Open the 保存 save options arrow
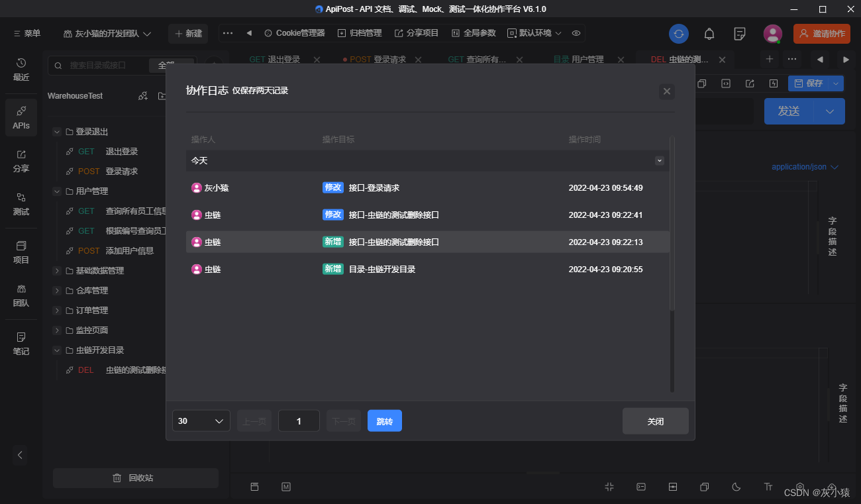 click(x=836, y=83)
